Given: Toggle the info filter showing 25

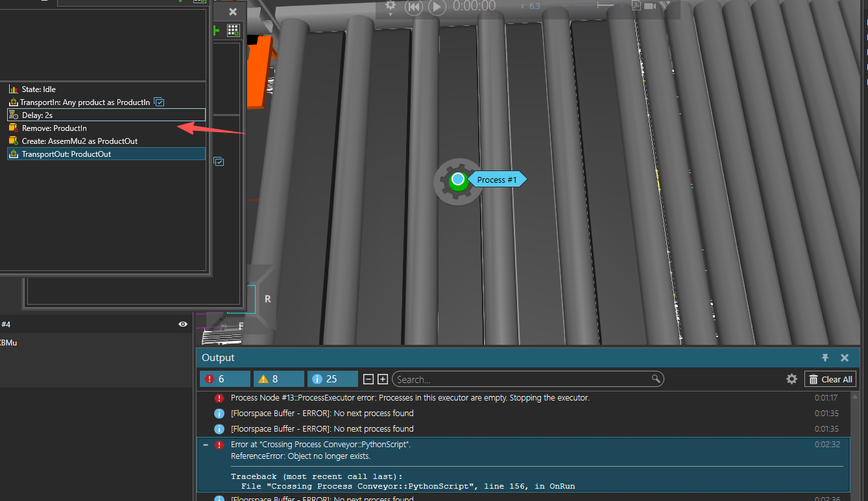Looking at the screenshot, I should [x=332, y=379].
